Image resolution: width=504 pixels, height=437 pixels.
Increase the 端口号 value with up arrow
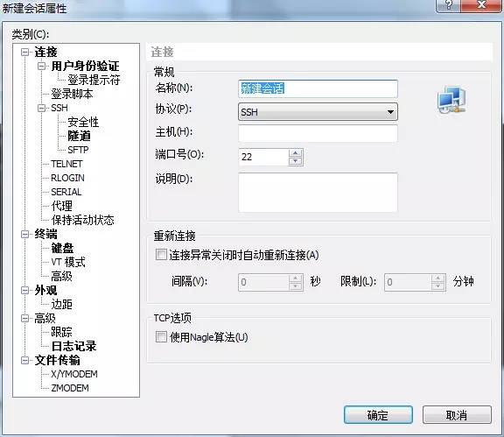pos(296,153)
